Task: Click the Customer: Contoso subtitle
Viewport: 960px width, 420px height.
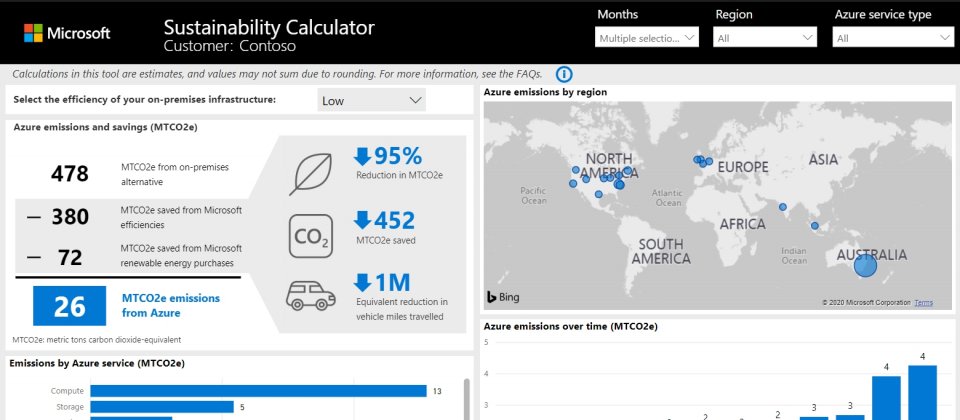Action: [230, 46]
